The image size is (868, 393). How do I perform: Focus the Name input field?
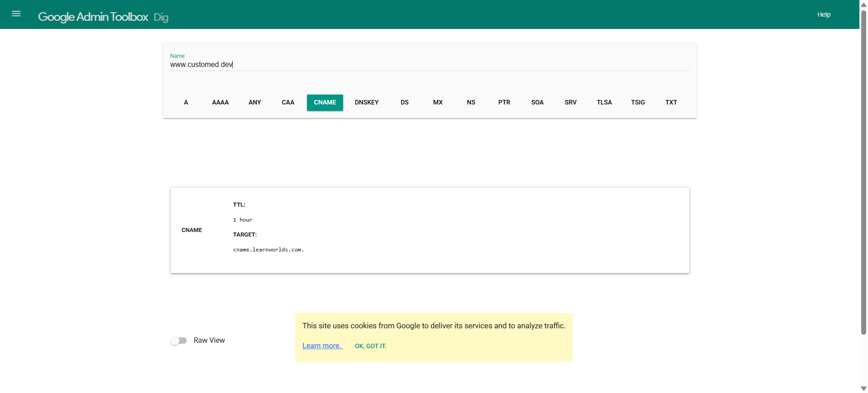click(429, 65)
